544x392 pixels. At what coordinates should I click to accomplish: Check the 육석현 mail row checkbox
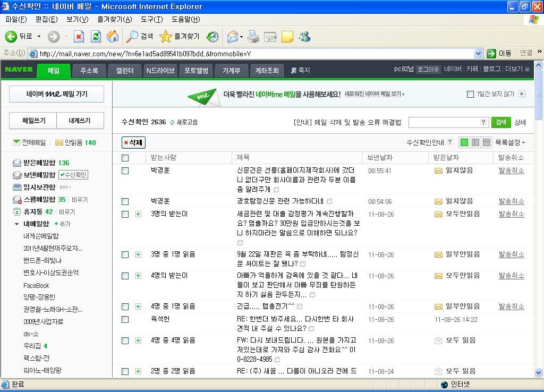click(125, 320)
